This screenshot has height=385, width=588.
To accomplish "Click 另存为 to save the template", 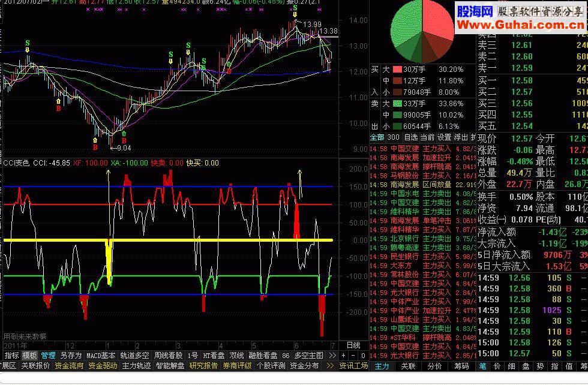I will tap(71, 356).
